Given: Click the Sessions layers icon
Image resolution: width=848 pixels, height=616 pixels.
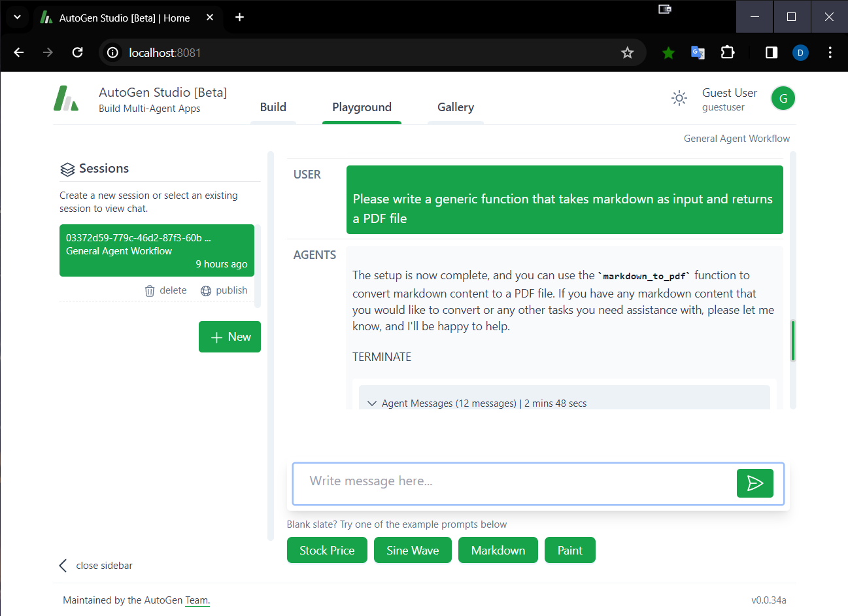Looking at the screenshot, I should tap(67, 169).
